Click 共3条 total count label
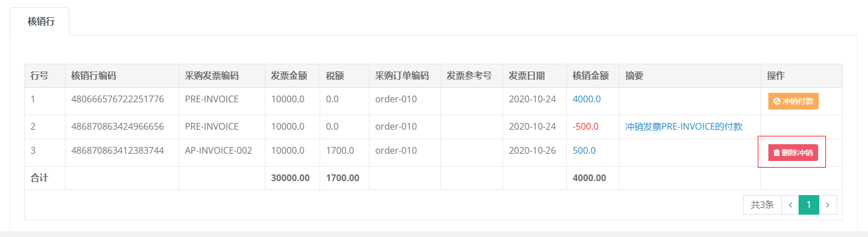 tap(762, 205)
